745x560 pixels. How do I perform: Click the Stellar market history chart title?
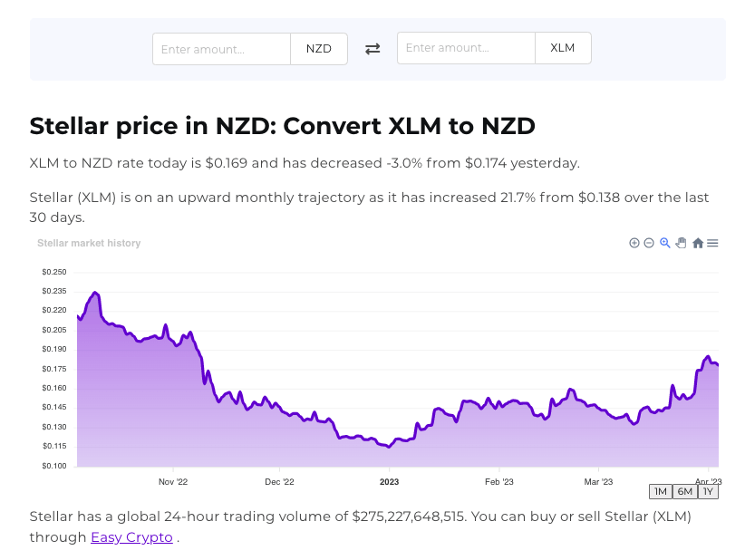(x=89, y=243)
